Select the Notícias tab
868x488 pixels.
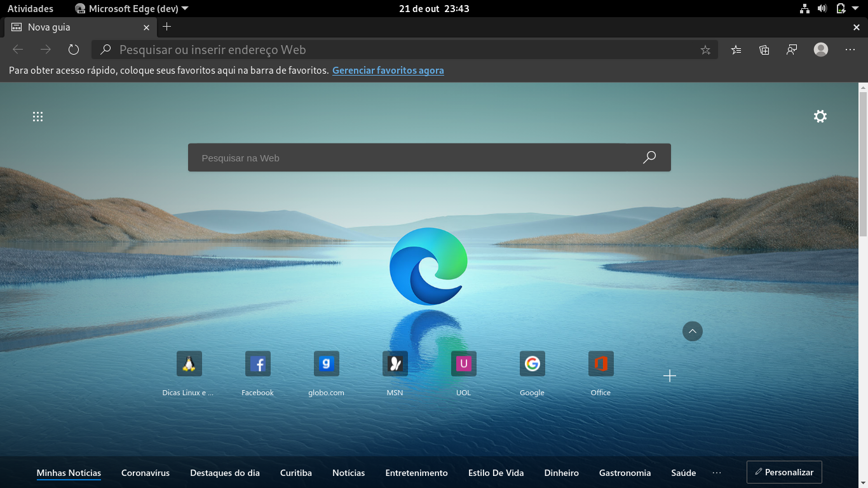349,473
